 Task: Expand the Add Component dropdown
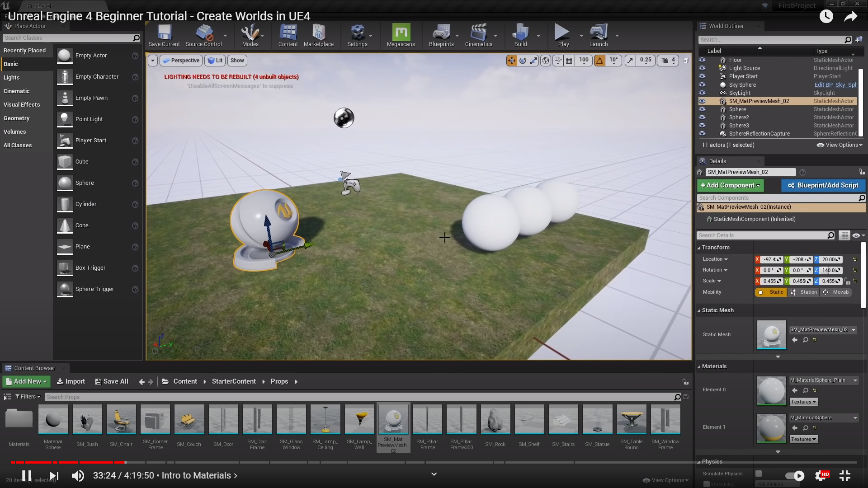(x=730, y=185)
